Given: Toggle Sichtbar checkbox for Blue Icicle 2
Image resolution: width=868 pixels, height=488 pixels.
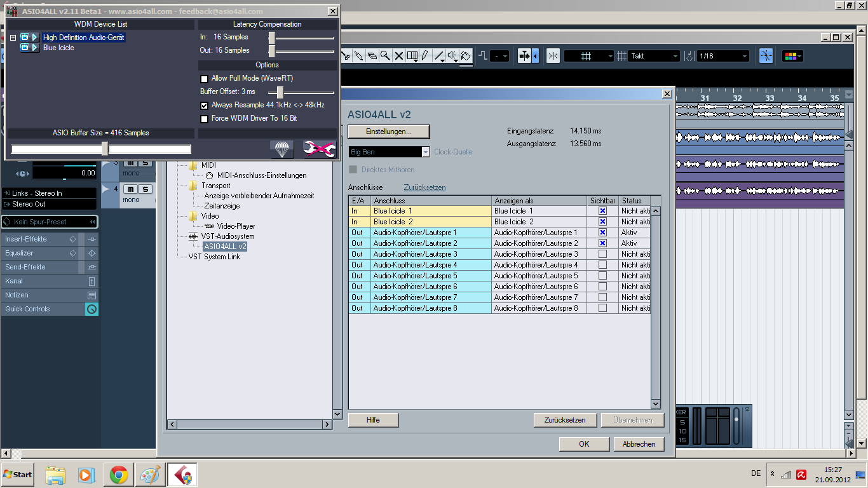Looking at the screenshot, I should pyautogui.click(x=602, y=222).
